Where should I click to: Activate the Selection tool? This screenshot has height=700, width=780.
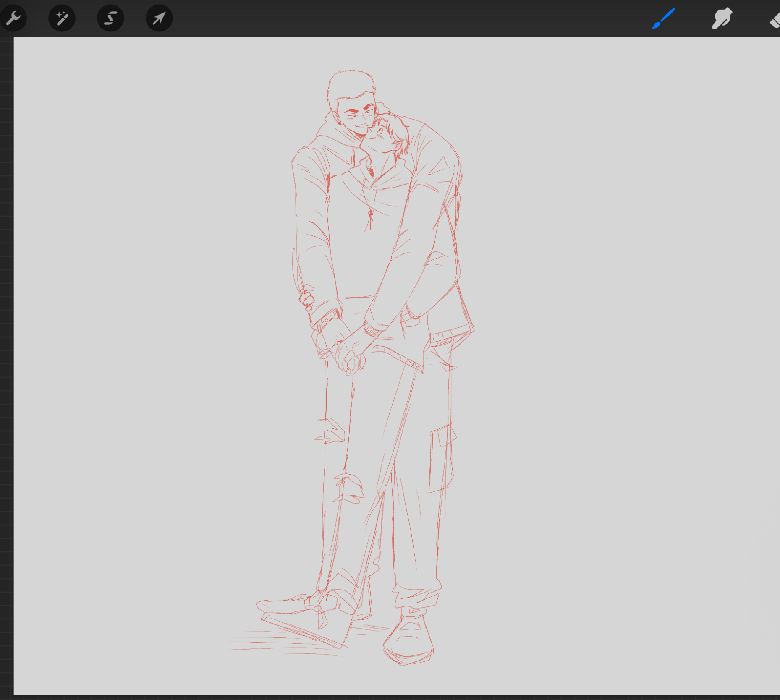coord(110,18)
